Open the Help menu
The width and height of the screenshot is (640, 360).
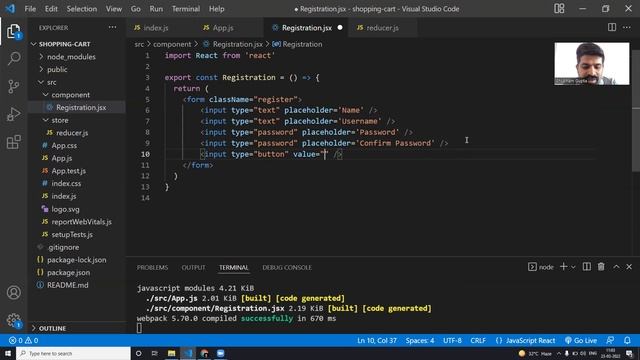216,9
